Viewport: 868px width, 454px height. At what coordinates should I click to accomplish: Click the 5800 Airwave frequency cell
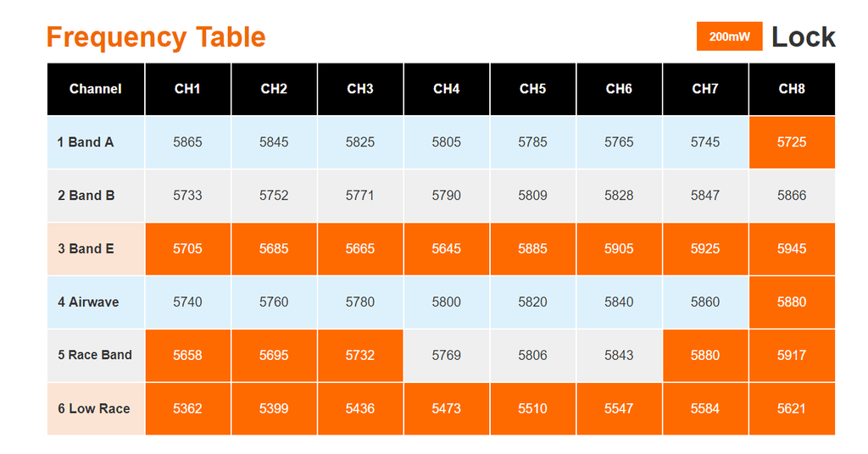point(446,302)
